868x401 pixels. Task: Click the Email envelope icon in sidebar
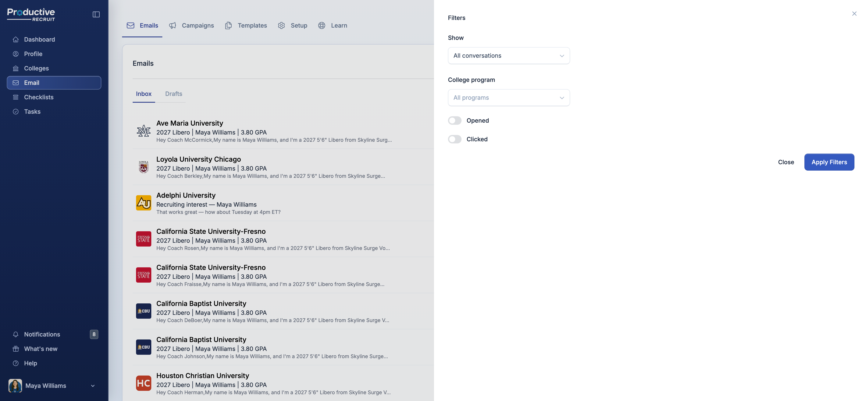[15, 83]
